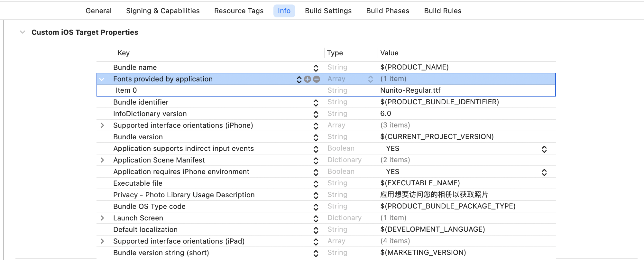
Task: Open key stepper for Fonts provided by application
Action: (299, 79)
